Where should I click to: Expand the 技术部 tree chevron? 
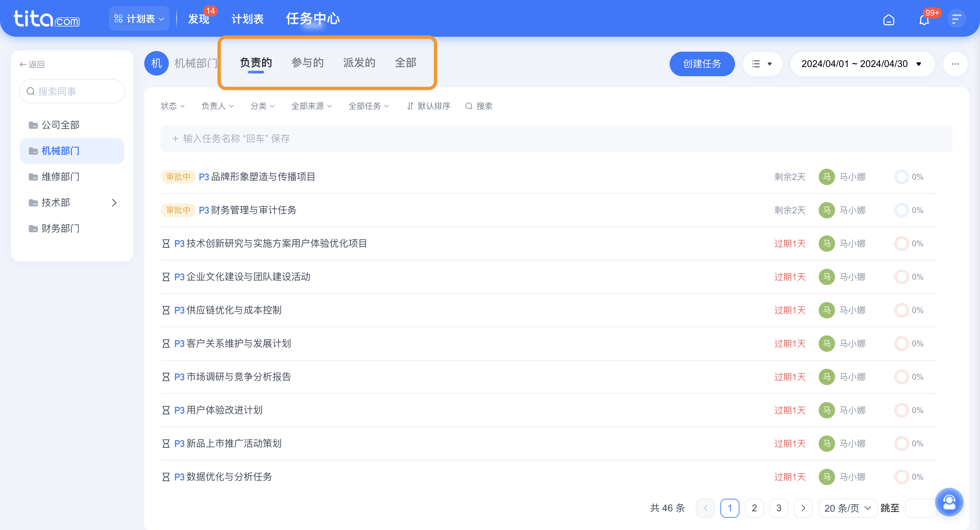tap(114, 203)
